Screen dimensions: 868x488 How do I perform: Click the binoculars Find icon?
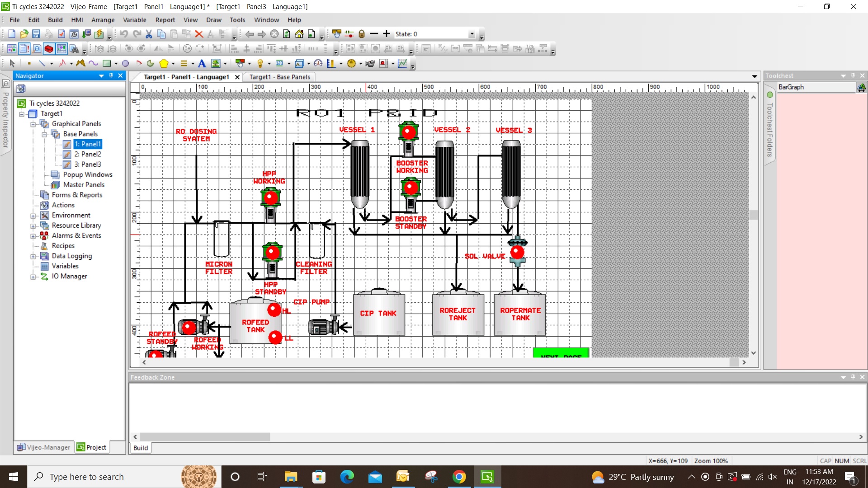75,49
